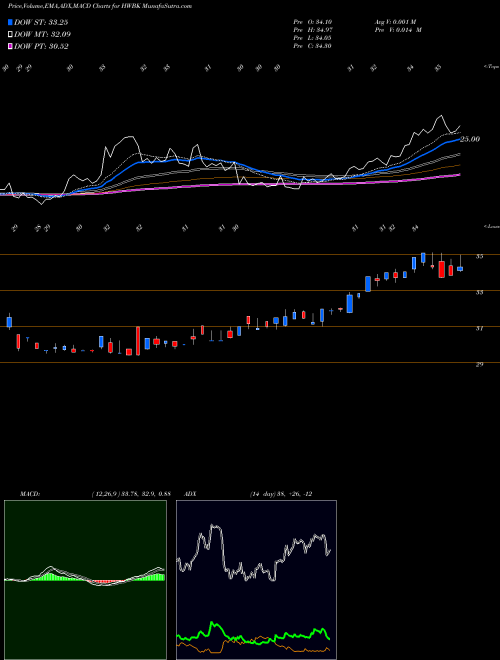Click the 25.00 EMA price label

(x=470, y=139)
